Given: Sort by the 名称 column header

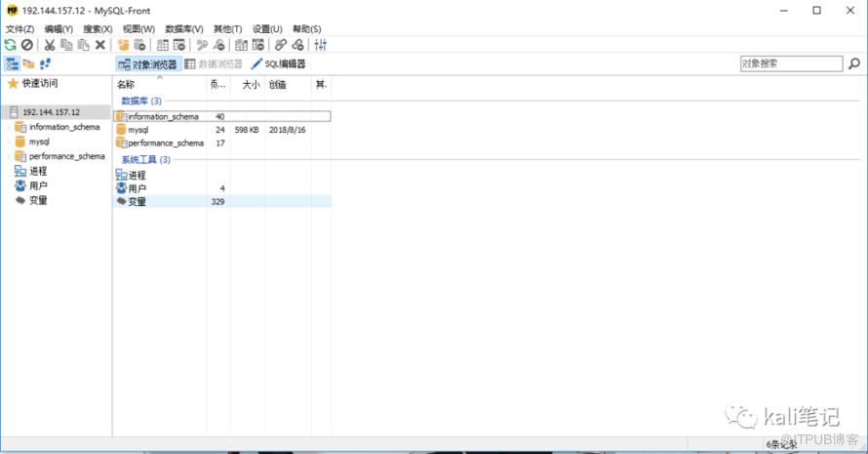Looking at the screenshot, I should [159, 84].
